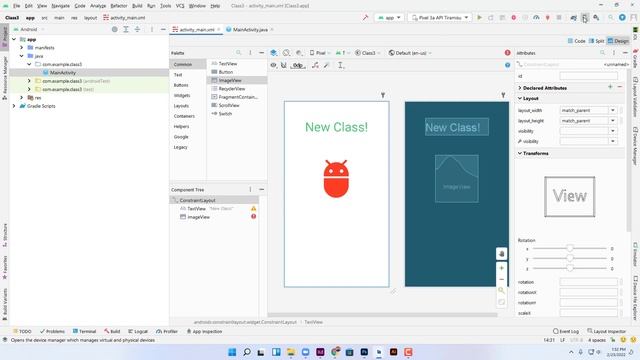The width and height of the screenshot is (640, 360).
Task: Select RecyclerView in the Palette list
Action: pos(237,89)
